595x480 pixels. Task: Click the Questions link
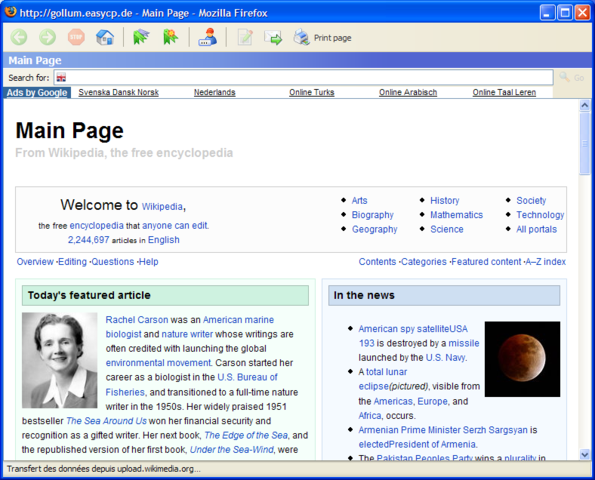[113, 262]
